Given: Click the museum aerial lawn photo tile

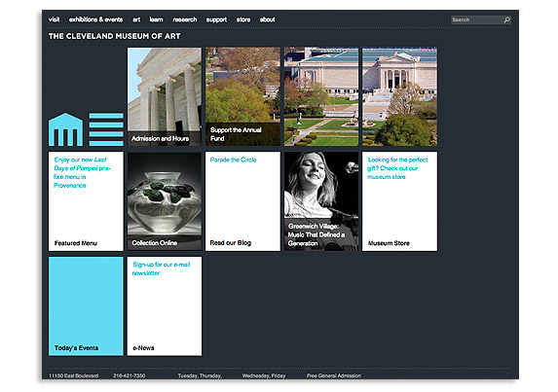Looking at the screenshot, I should pyautogui.click(x=321, y=96).
